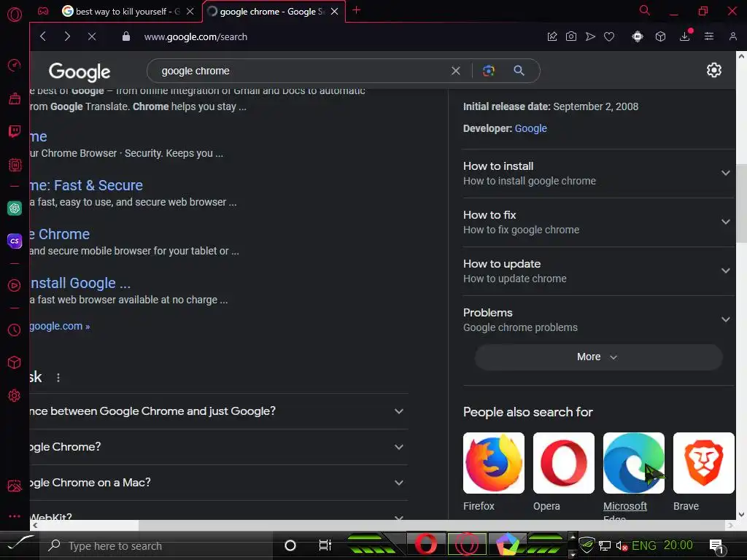Go back to the previous page
Image resolution: width=747 pixels, height=560 pixels.
43,36
